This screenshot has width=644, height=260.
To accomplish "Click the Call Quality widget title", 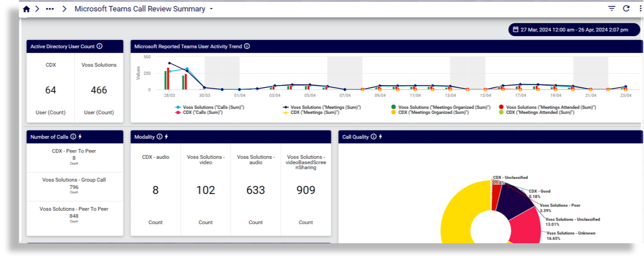I will pyautogui.click(x=355, y=137).
